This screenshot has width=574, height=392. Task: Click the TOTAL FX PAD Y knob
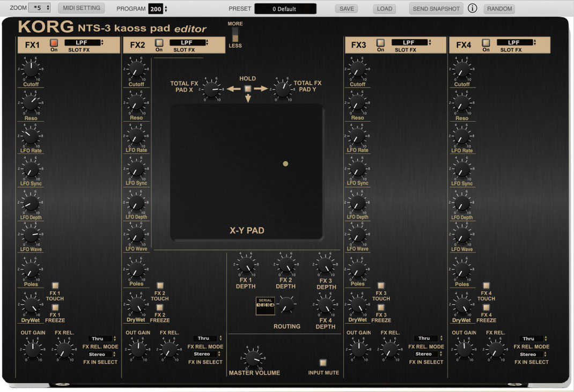[x=282, y=90]
